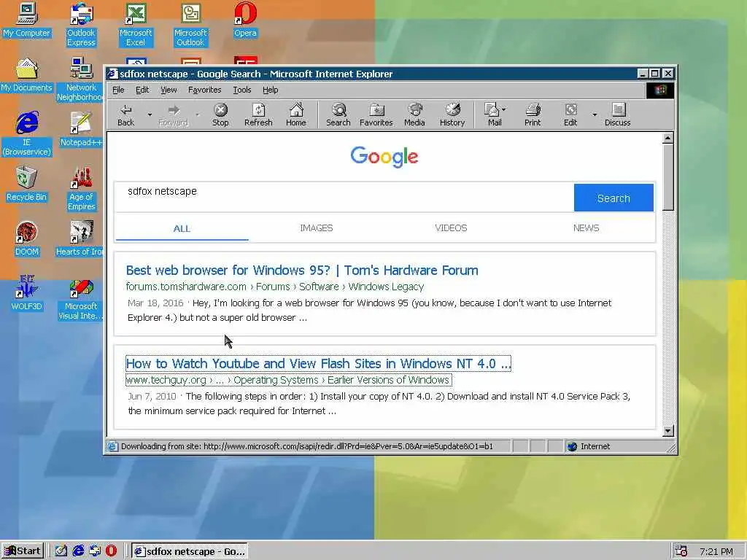The image size is (747, 560).
Task: Click the Google logo
Action: 384,157
